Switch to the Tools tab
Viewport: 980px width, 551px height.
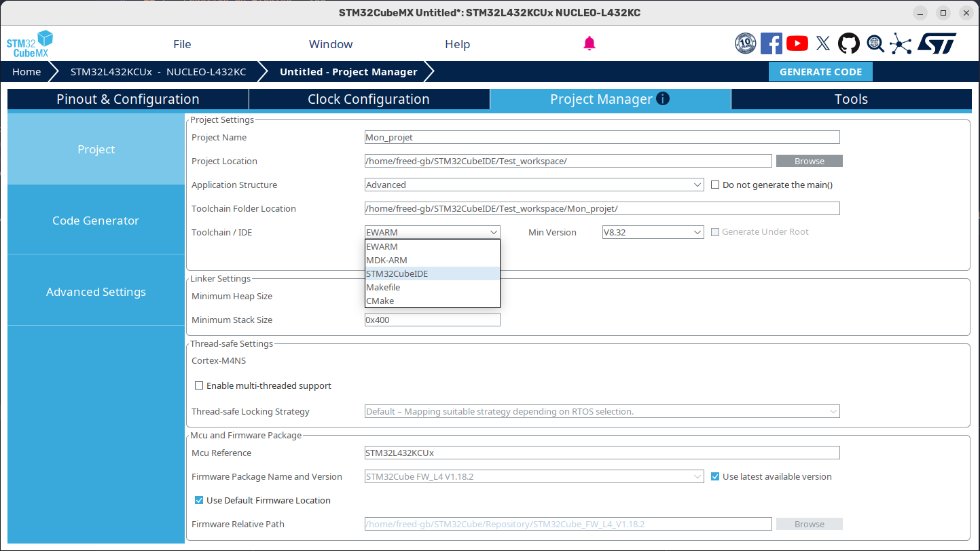point(851,99)
